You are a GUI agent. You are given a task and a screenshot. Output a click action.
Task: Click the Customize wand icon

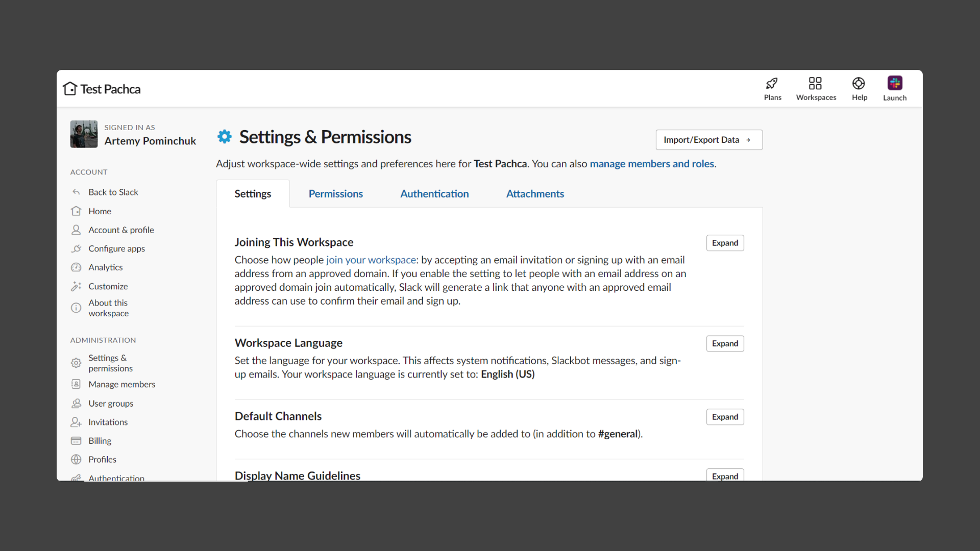[x=76, y=286]
